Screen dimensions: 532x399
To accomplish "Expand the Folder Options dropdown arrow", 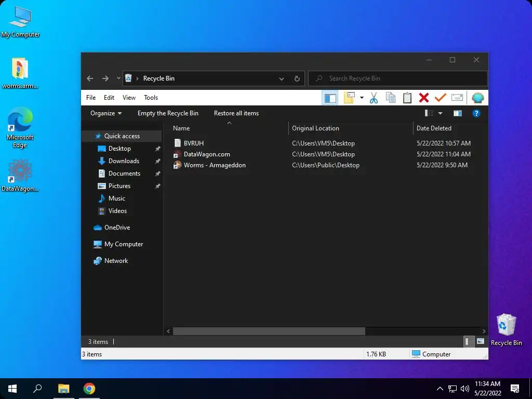I will 362,98.
